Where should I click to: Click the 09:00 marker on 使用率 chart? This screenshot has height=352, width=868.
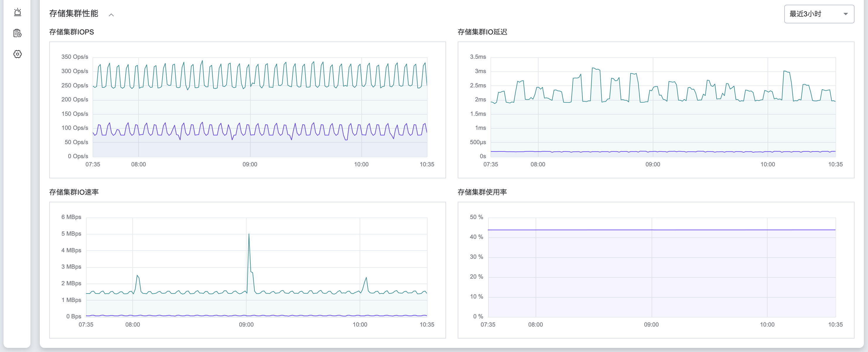pos(651,325)
